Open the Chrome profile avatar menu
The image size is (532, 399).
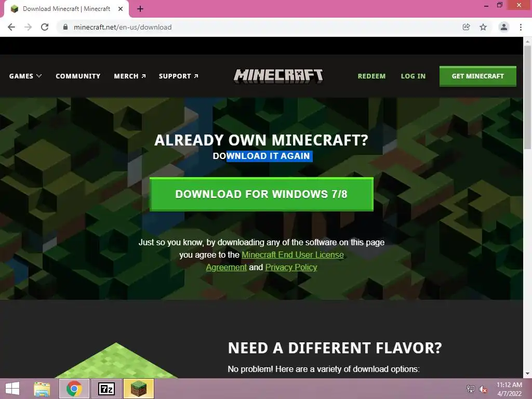(x=504, y=27)
